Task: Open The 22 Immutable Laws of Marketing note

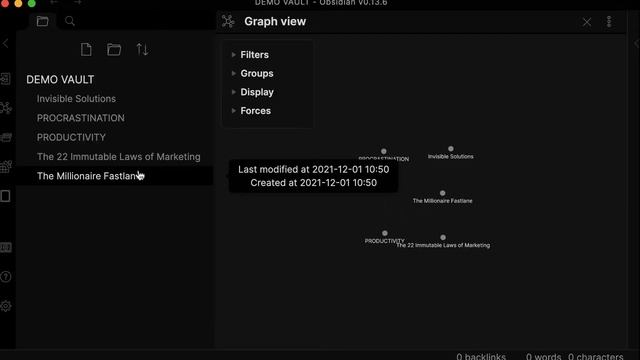Action: click(x=119, y=157)
